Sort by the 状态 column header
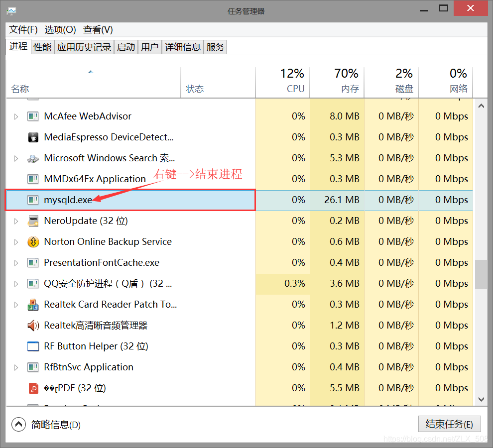This screenshot has width=493, height=448. click(x=218, y=82)
